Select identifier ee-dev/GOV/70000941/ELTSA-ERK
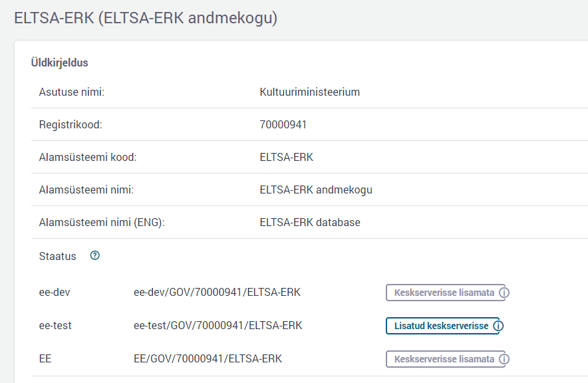This screenshot has height=383, width=588. click(217, 293)
